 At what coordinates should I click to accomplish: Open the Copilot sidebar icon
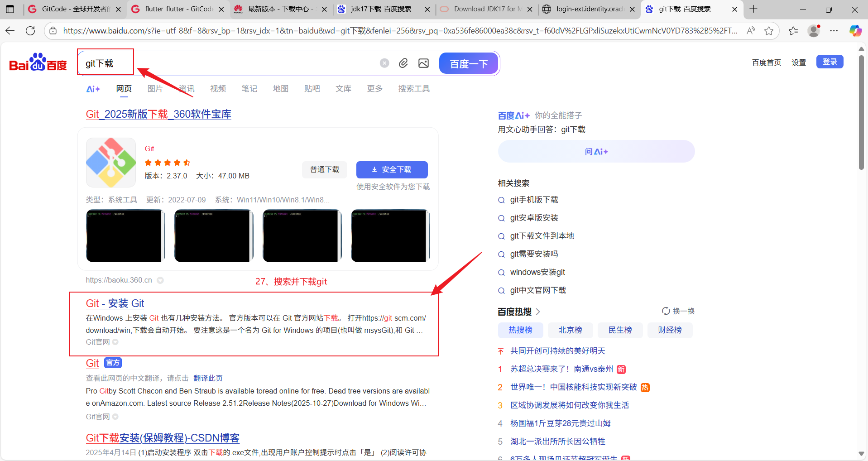click(x=855, y=31)
